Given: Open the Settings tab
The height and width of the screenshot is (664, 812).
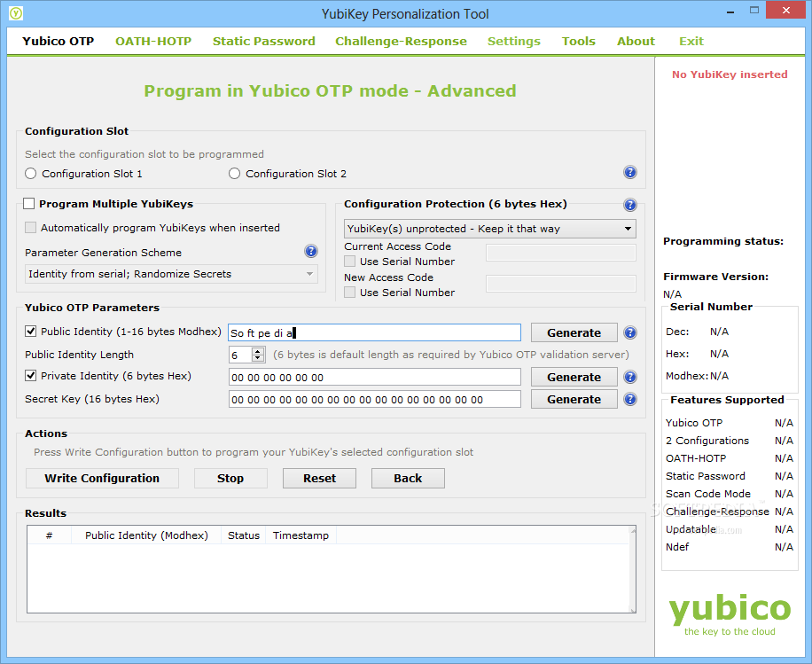Looking at the screenshot, I should pos(514,41).
